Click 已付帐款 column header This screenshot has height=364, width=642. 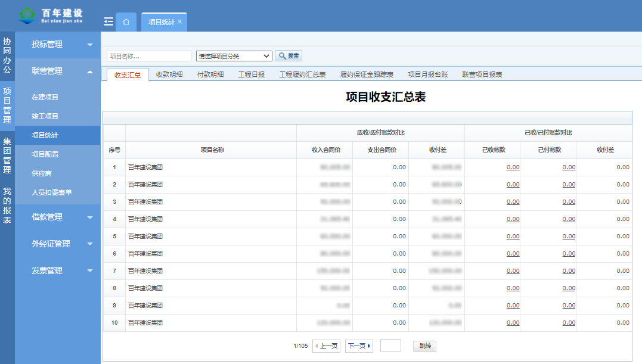click(x=550, y=150)
